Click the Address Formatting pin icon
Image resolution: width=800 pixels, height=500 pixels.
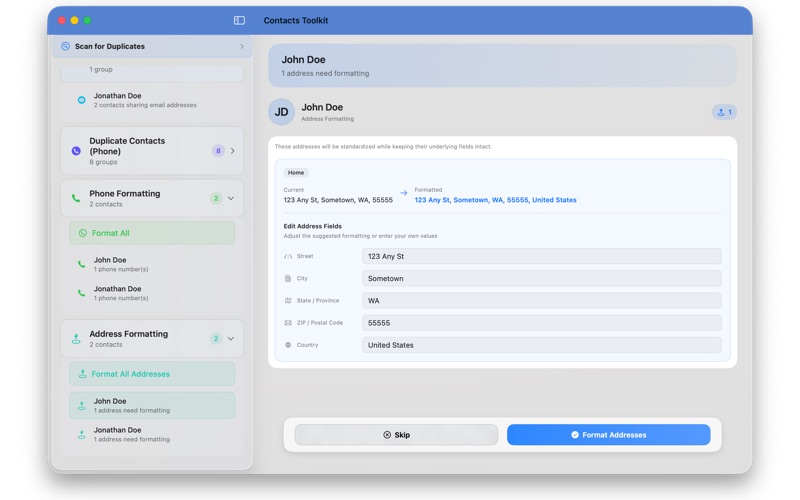pos(76,339)
